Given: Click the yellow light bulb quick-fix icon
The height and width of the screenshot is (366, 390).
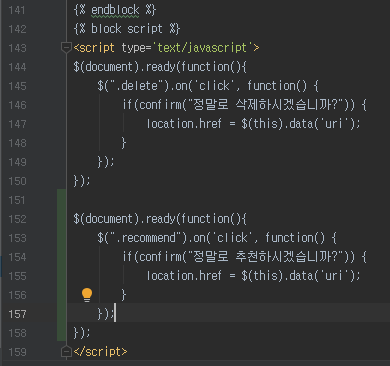Looking at the screenshot, I should tap(87, 295).
